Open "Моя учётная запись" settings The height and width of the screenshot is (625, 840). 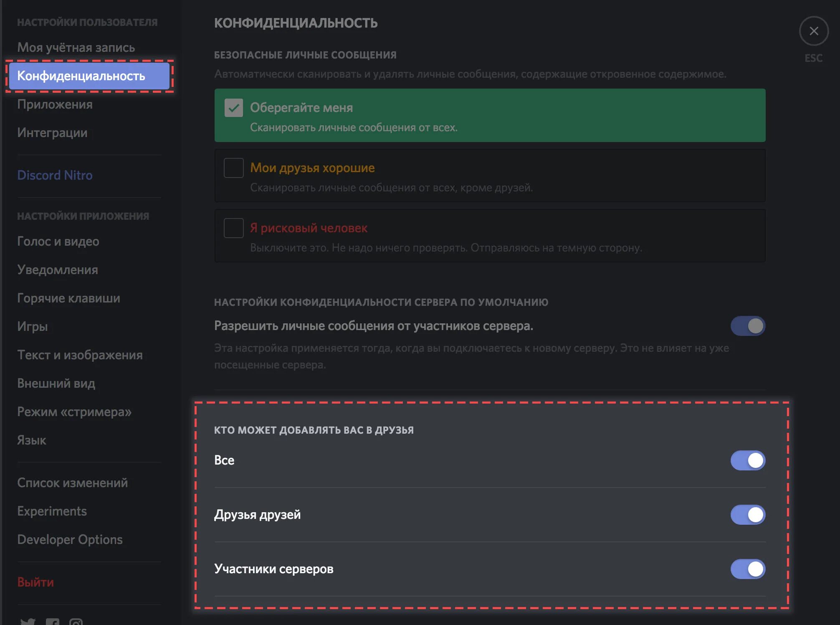click(76, 48)
